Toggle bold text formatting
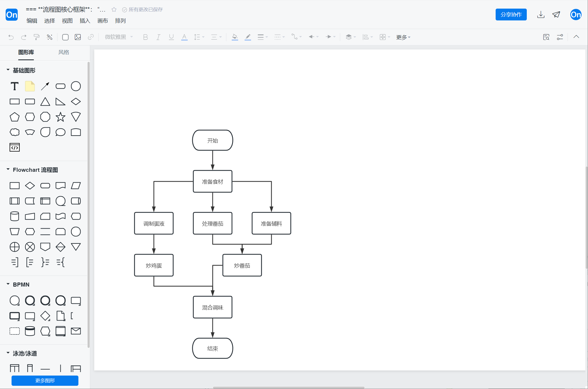Screen dimensions: 588x389 click(x=145, y=37)
